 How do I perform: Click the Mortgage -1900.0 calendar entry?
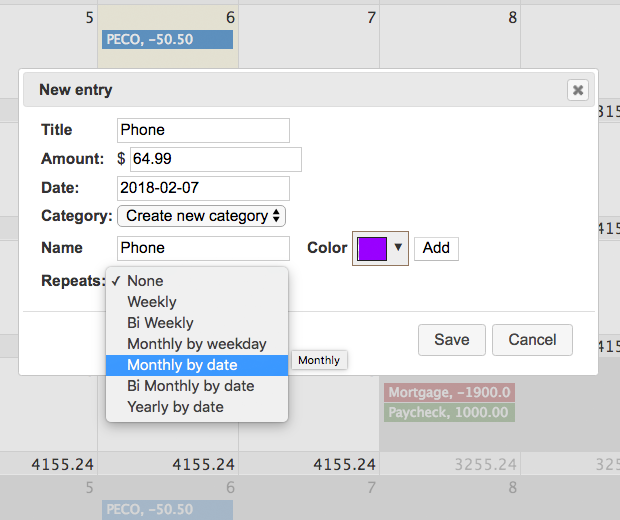449,392
